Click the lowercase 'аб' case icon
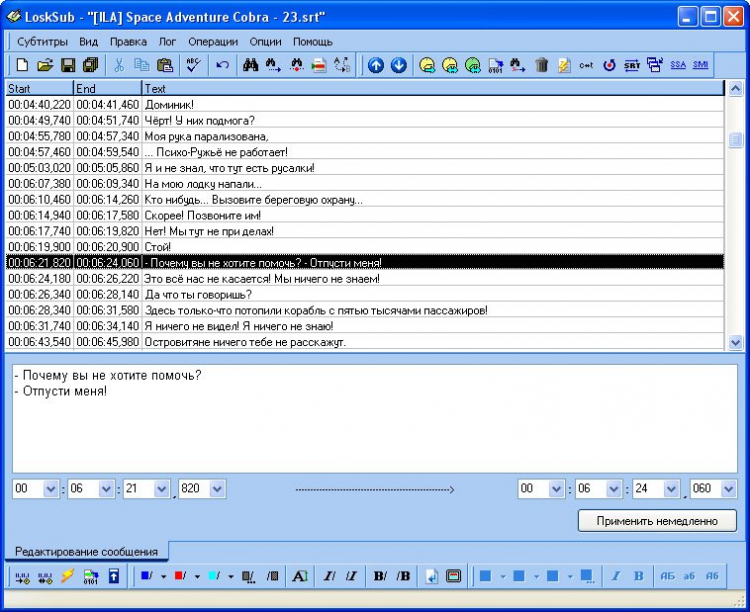750x612 pixels. coord(689,576)
